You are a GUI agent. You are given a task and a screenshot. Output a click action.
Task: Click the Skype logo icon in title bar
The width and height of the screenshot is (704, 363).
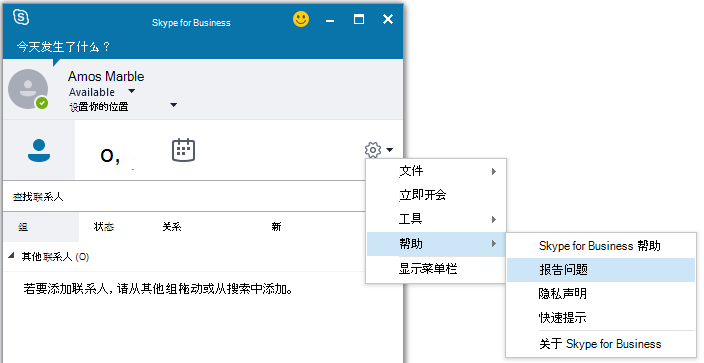21,18
